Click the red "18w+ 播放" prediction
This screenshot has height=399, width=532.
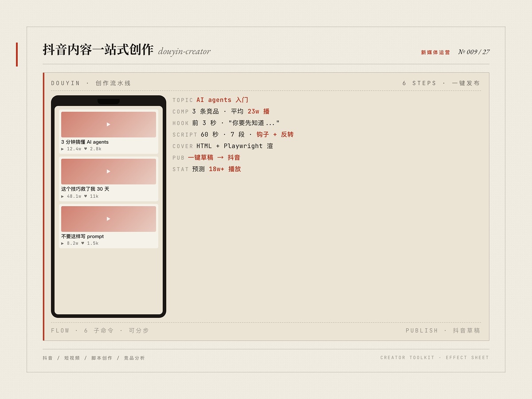[225, 169]
